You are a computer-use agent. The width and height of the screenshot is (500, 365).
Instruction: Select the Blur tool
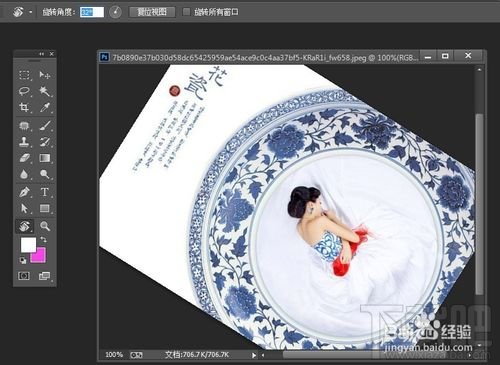24,174
